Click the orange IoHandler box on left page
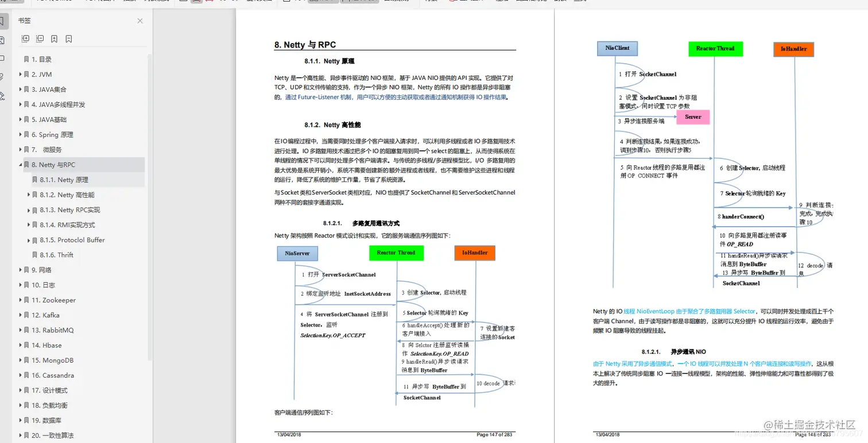Screen dimensions: 868x443 pos(475,253)
